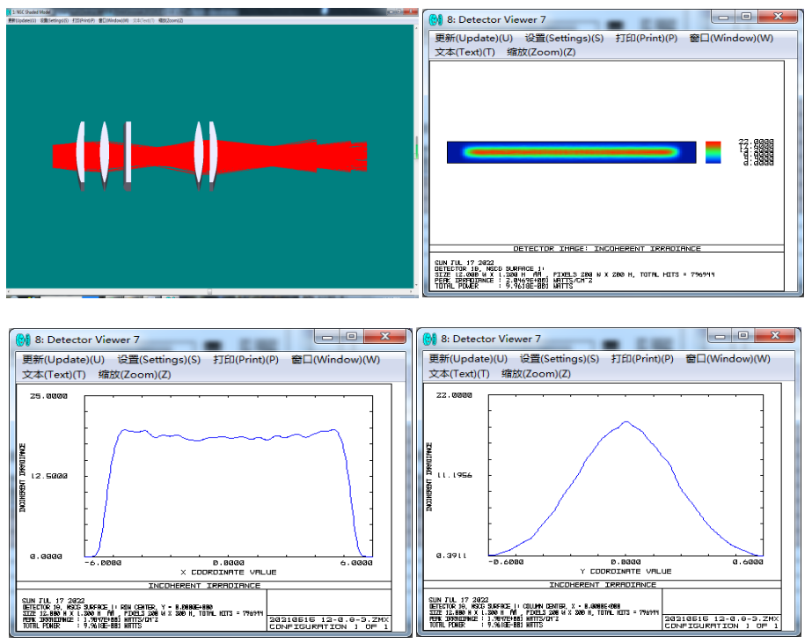The width and height of the screenshot is (812, 644).
Task: Click the Y-coordinate plot window's title icon
Action: point(428,339)
